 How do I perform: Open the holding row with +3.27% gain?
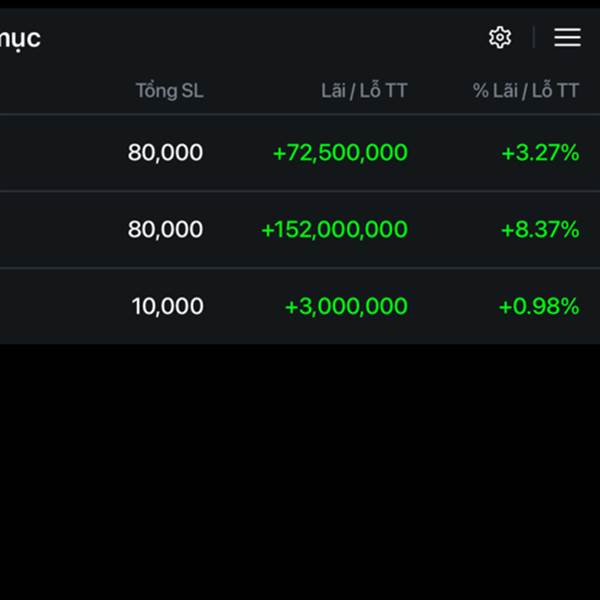(60, 153)
